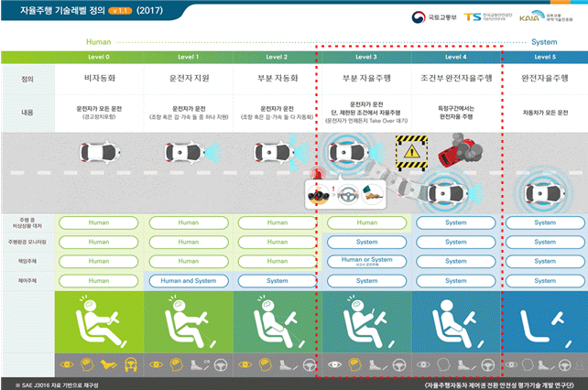Click the 책임주체 row label

click(27, 262)
